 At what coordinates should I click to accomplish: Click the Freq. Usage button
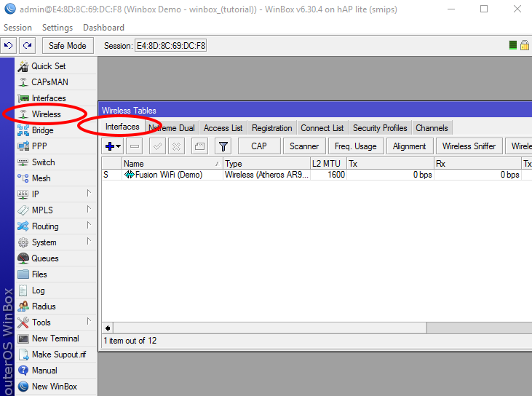click(356, 146)
